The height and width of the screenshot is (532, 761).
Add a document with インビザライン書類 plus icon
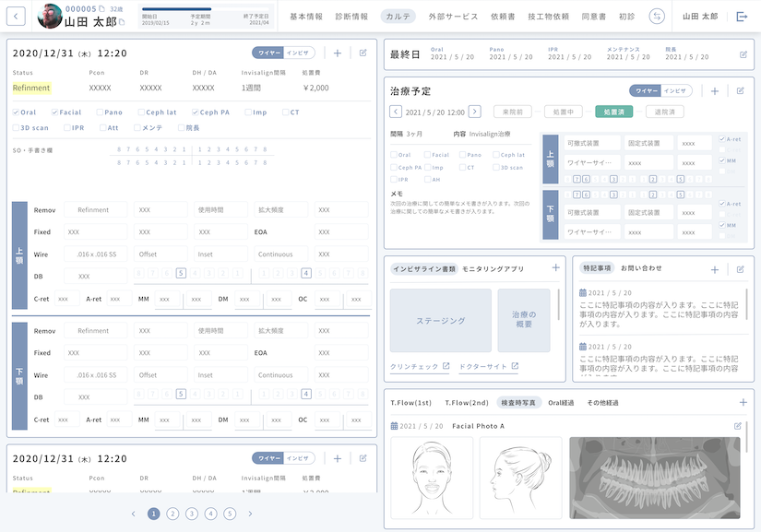[x=555, y=268]
